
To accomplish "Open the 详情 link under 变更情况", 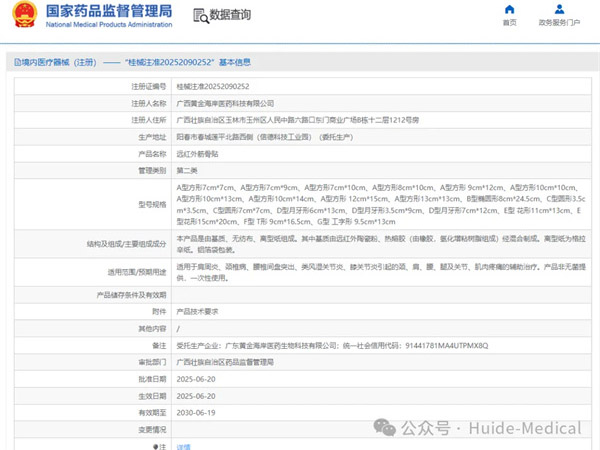I will (x=183, y=446).
